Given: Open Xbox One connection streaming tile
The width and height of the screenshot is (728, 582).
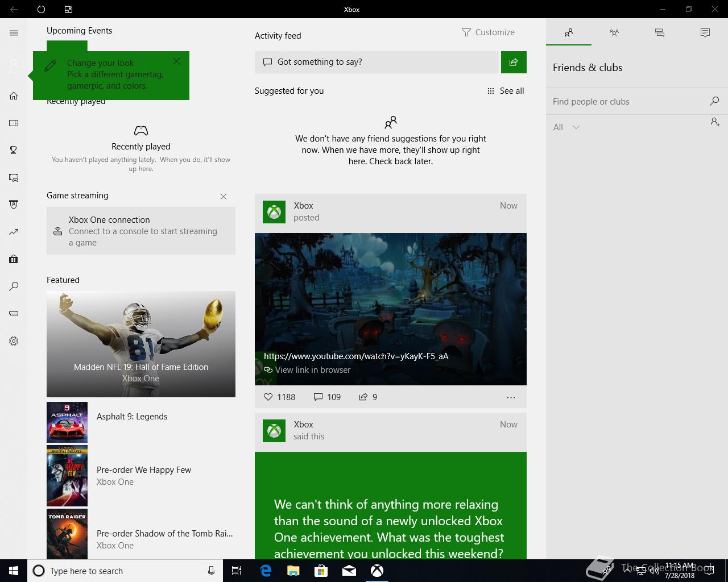Looking at the screenshot, I should [x=141, y=231].
